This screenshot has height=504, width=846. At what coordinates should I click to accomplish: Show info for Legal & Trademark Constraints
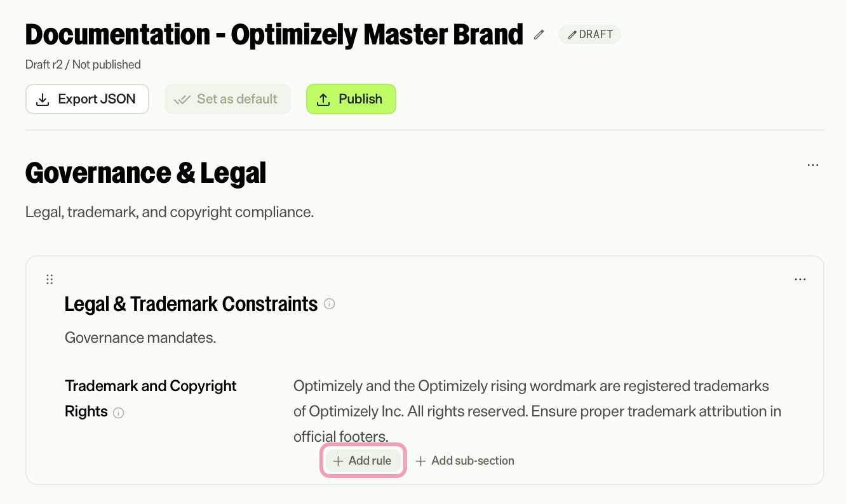coord(329,304)
